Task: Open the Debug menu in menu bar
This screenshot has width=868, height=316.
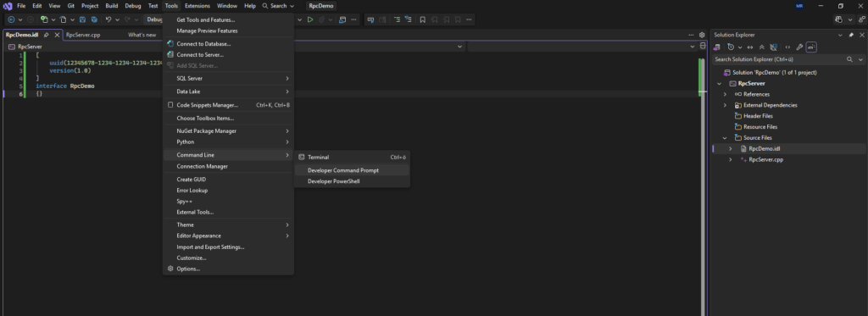Action: (133, 6)
